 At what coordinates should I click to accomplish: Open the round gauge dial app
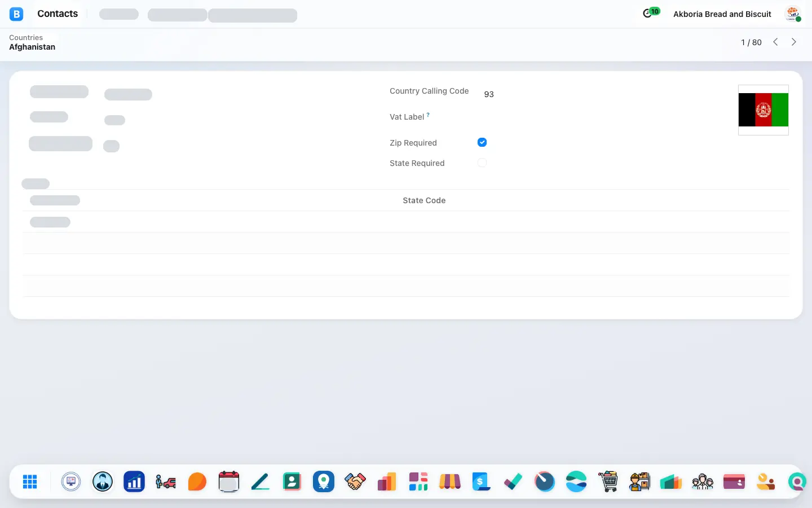pos(545,481)
